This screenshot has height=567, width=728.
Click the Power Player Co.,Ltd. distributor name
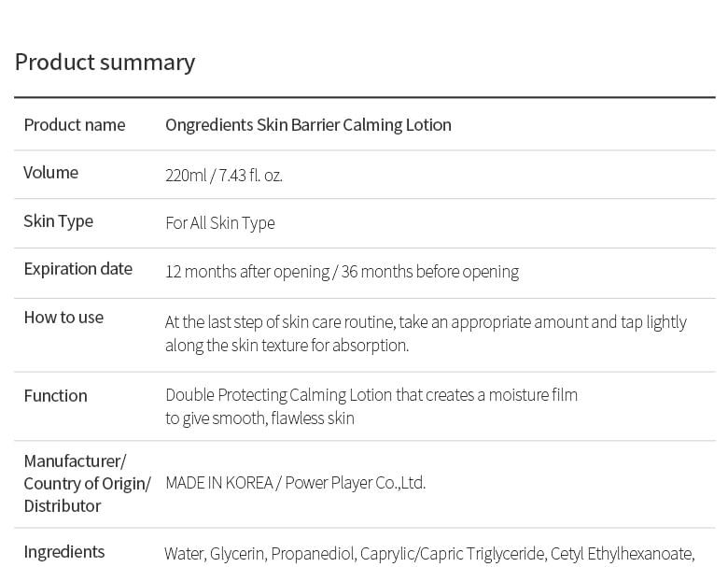(356, 483)
